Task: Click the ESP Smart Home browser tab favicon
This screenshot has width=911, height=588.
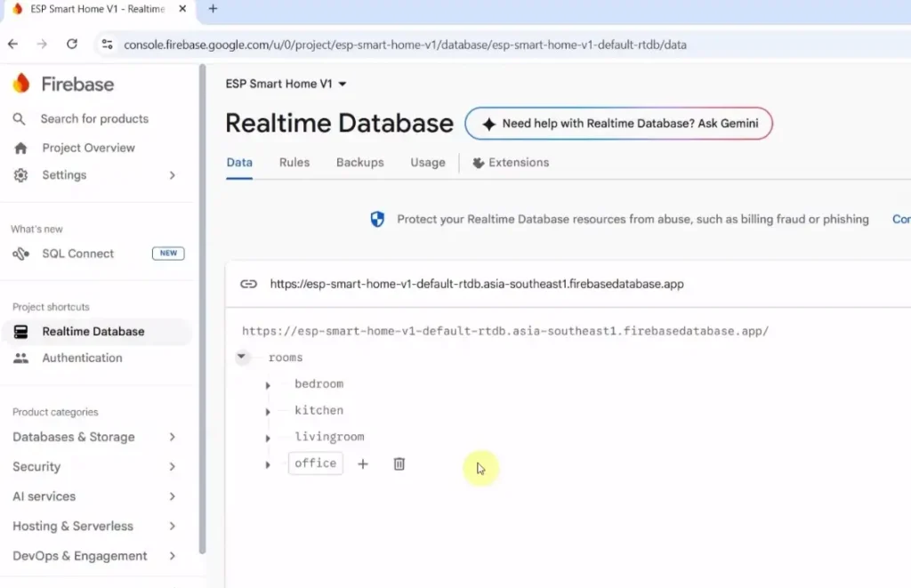Action: (x=18, y=9)
